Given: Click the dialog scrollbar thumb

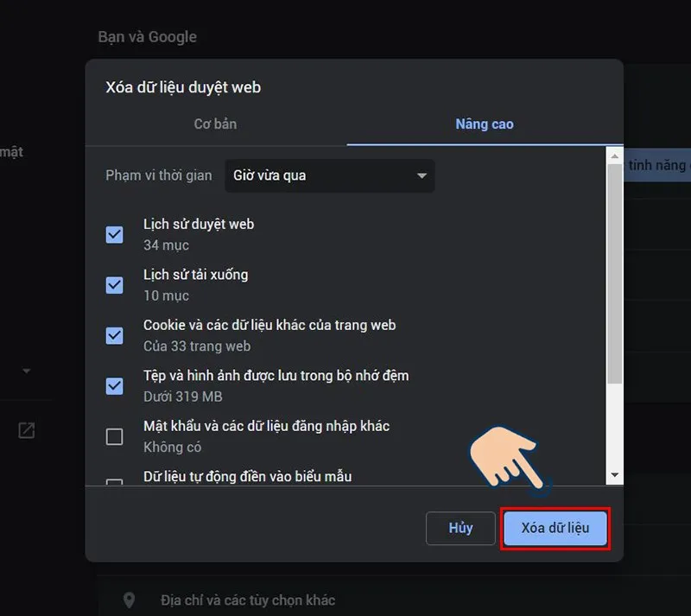Looking at the screenshot, I should coord(614,251).
